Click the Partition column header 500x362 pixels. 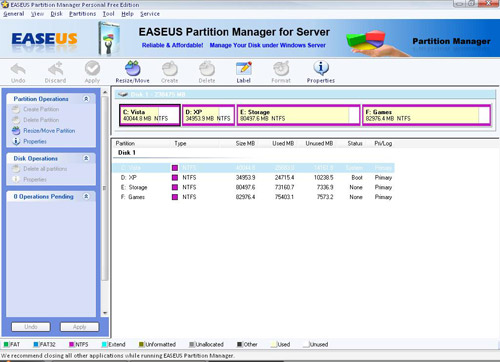point(125,143)
